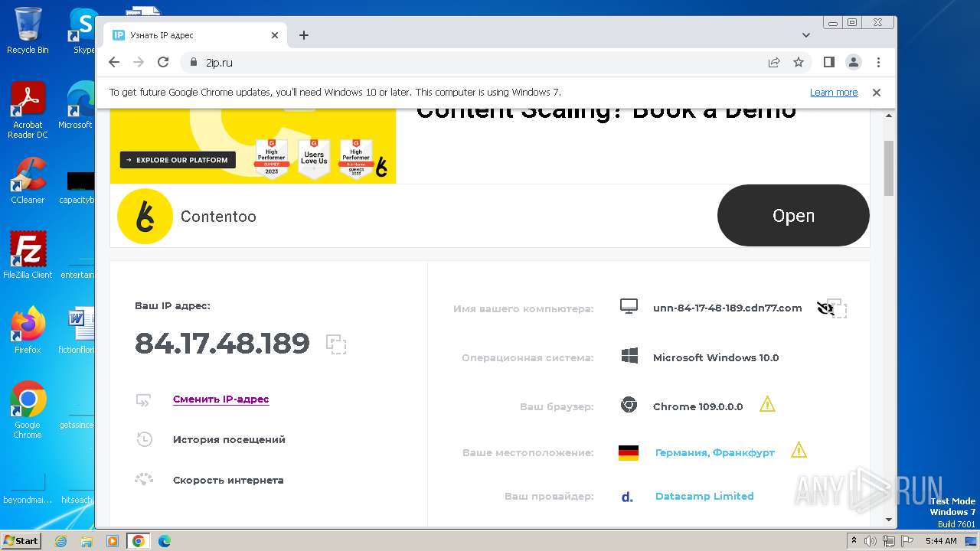This screenshot has height=551, width=980.
Task: Open the Windows Start menu
Action: pyautogui.click(x=21, y=540)
